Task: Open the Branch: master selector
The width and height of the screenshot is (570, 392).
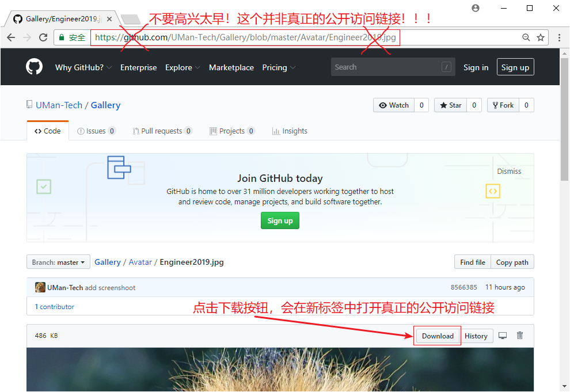Action: pyautogui.click(x=58, y=262)
